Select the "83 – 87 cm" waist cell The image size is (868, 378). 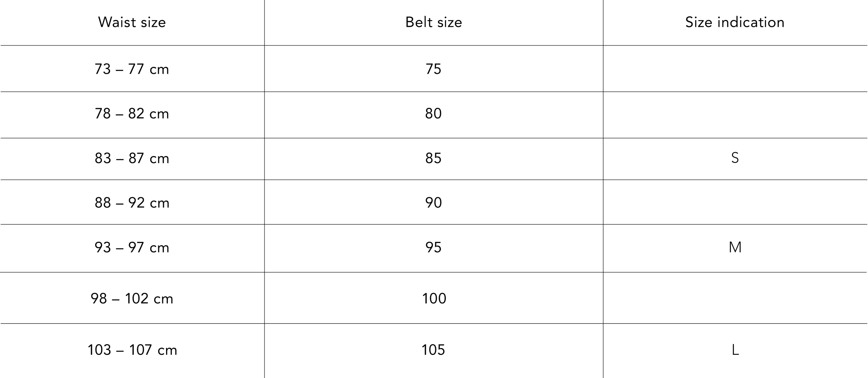(132, 158)
